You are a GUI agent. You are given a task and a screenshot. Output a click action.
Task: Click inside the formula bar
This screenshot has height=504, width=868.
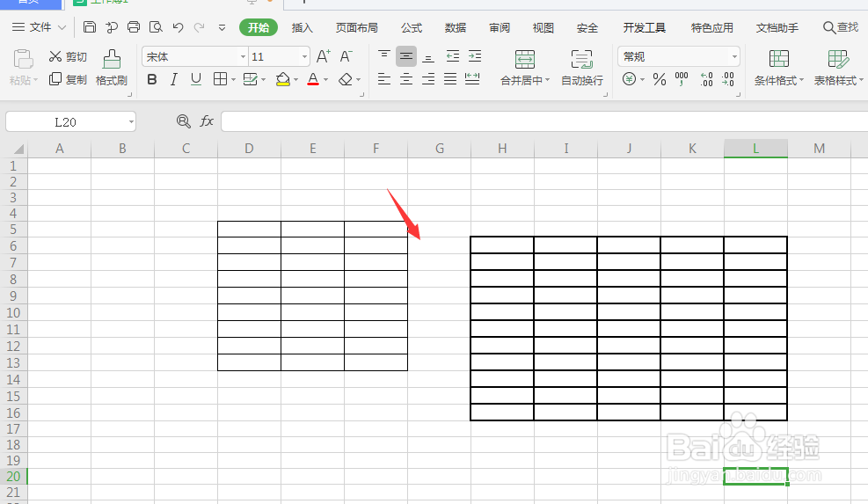(x=544, y=121)
